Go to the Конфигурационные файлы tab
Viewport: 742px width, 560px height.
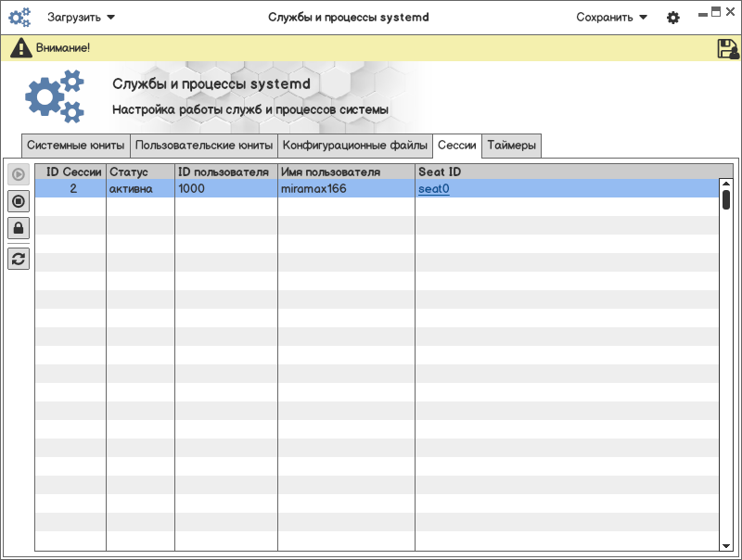click(x=355, y=146)
